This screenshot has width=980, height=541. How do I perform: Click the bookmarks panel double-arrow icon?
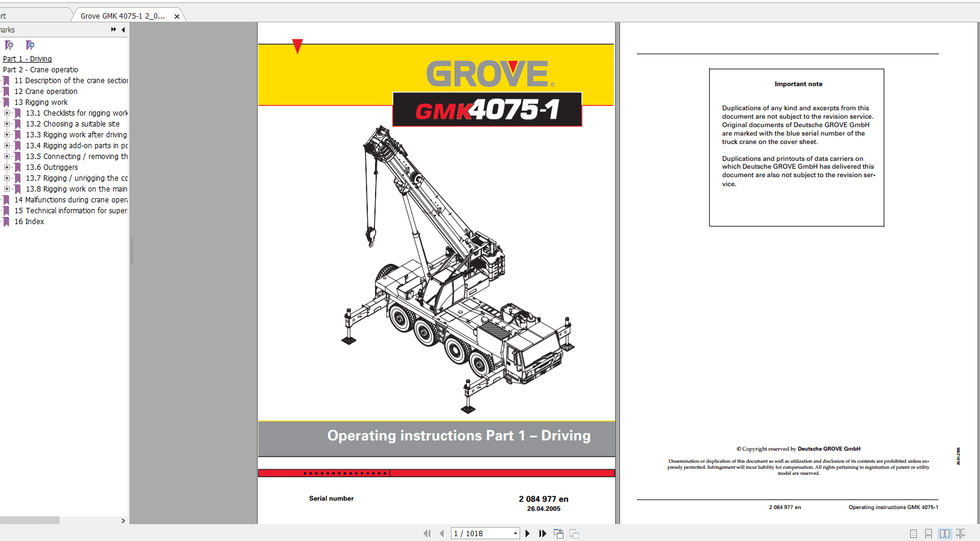point(113,30)
